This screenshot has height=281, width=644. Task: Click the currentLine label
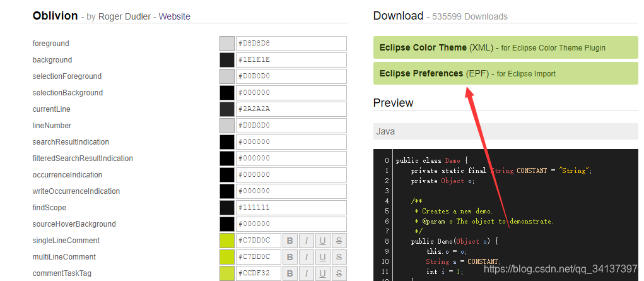pyautogui.click(x=51, y=109)
